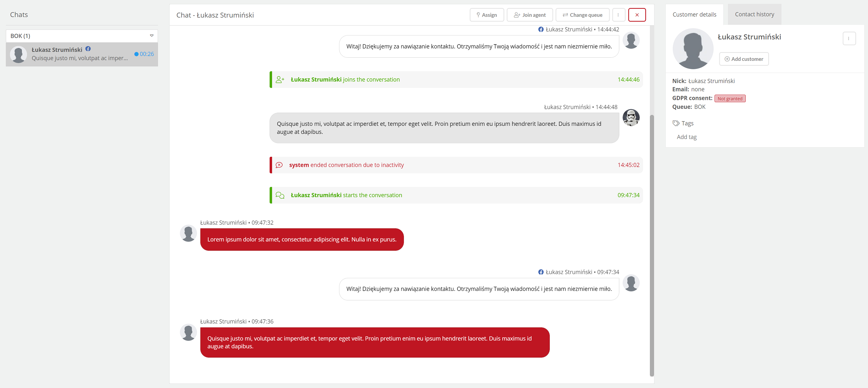Switch to the Customer details tab

694,14
